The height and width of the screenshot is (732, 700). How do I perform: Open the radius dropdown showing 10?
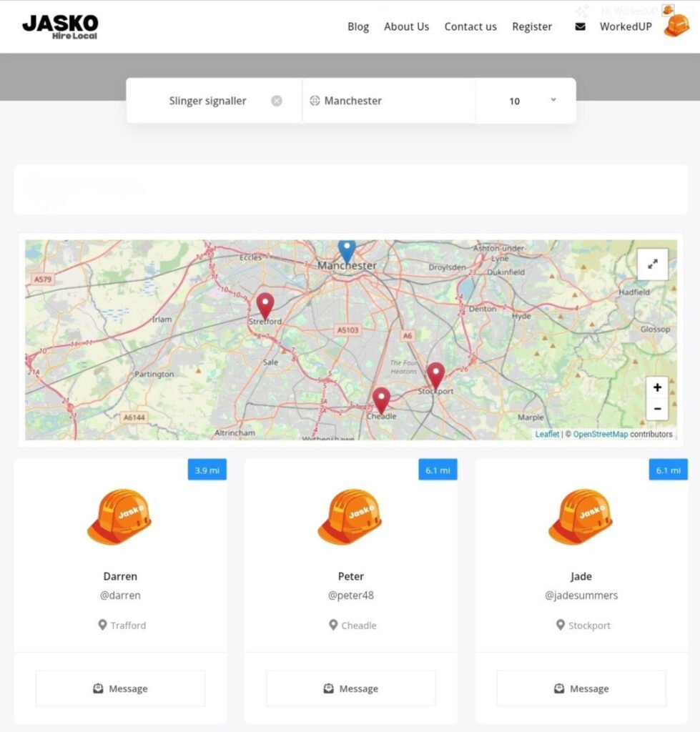[x=526, y=101]
